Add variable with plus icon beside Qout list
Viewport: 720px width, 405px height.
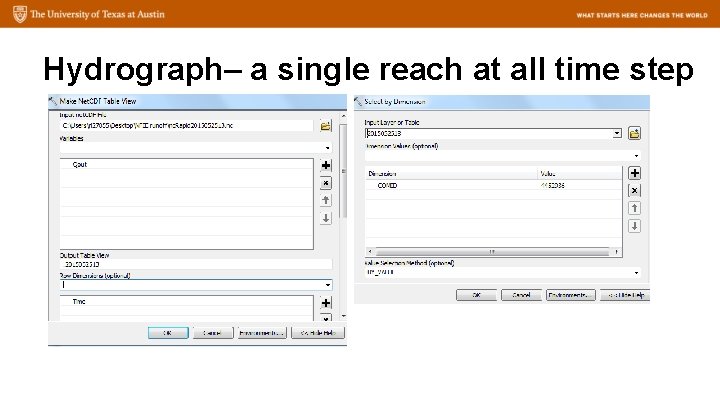(326, 165)
